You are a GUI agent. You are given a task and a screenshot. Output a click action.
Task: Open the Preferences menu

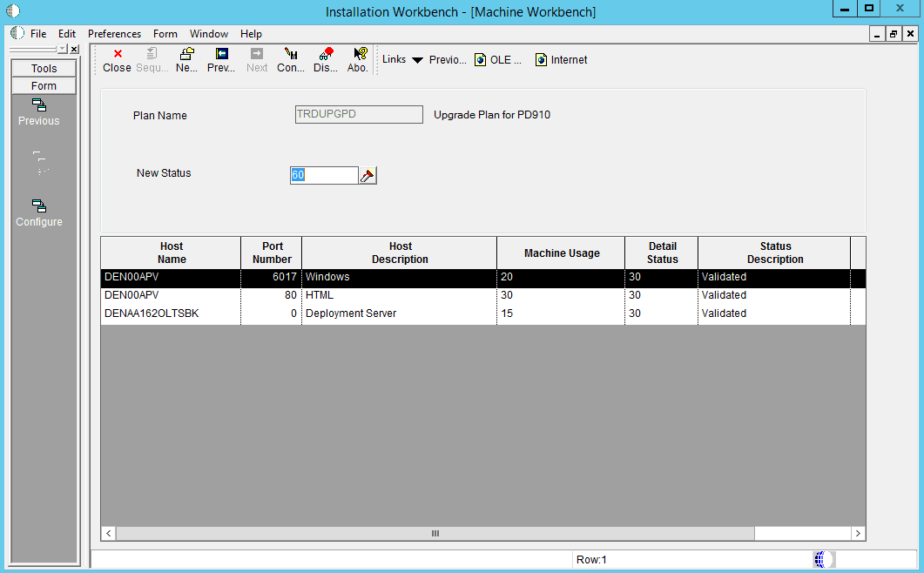click(114, 34)
